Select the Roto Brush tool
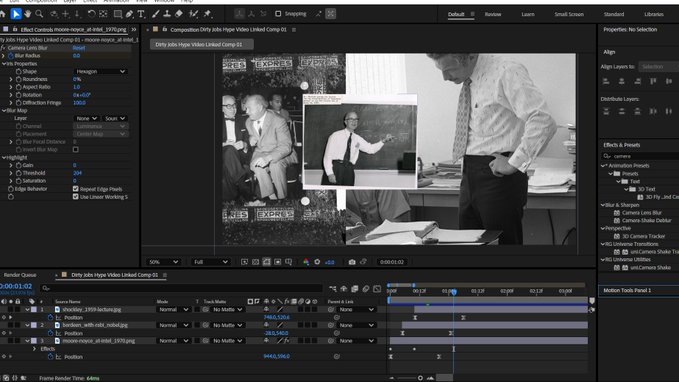 pos(194,14)
